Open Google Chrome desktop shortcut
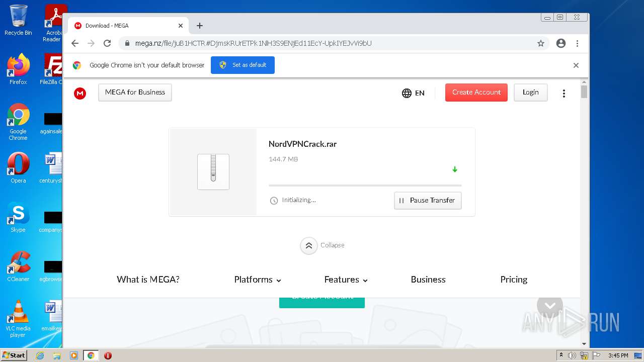This screenshot has width=644, height=362. click(x=18, y=122)
